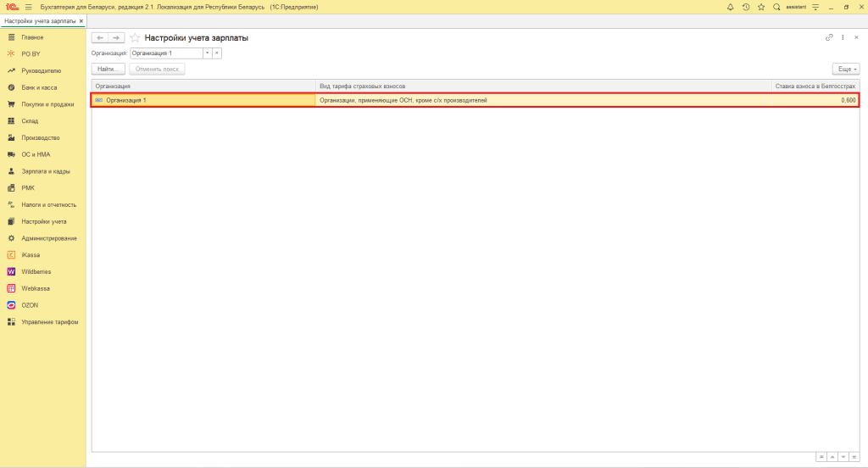Screen dimensions: 868x468
Task: Click the Администрирование gear icon
Action: pos(11,238)
